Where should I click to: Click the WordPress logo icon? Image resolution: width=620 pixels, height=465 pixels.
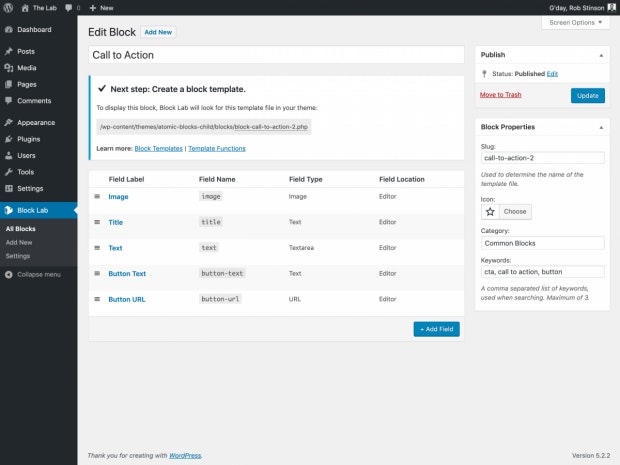[8, 8]
